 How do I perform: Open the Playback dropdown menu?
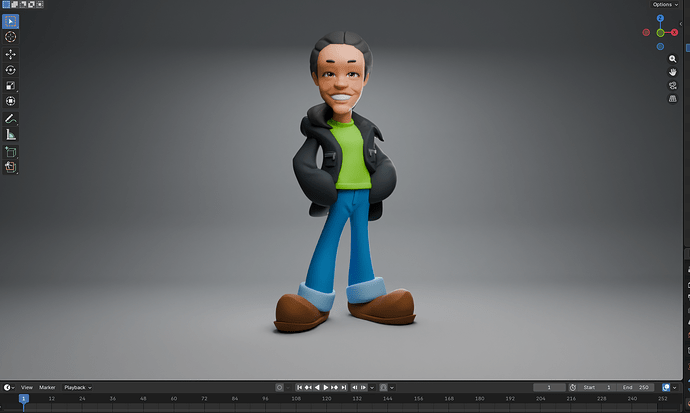point(77,387)
